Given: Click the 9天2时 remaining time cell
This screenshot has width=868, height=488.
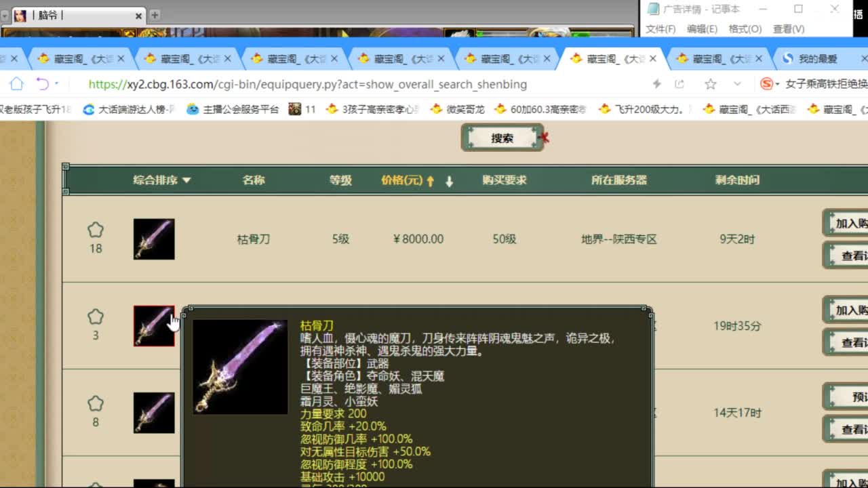Looking at the screenshot, I should pos(737,239).
